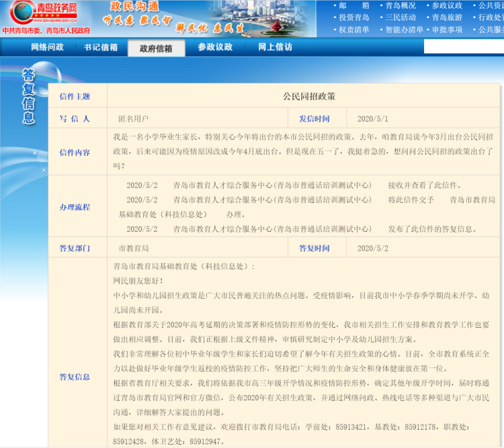Image resolution: width=504 pixels, height=448 pixels.
Task: Click the phone number 85912178
Action: (420, 427)
